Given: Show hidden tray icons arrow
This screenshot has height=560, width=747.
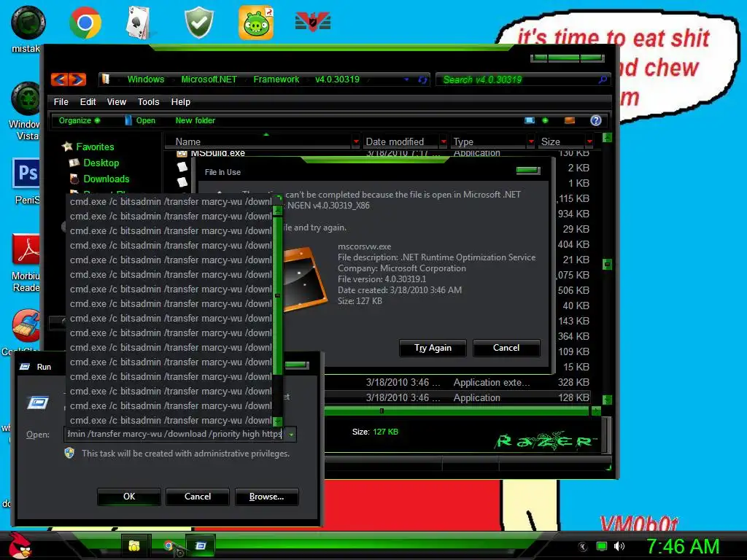Looking at the screenshot, I should (x=583, y=547).
